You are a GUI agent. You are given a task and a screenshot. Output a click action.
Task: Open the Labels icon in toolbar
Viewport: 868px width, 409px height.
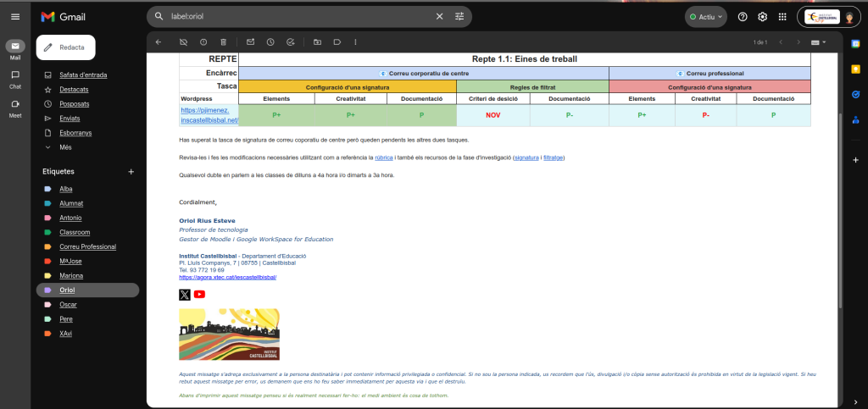coord(337,41)
